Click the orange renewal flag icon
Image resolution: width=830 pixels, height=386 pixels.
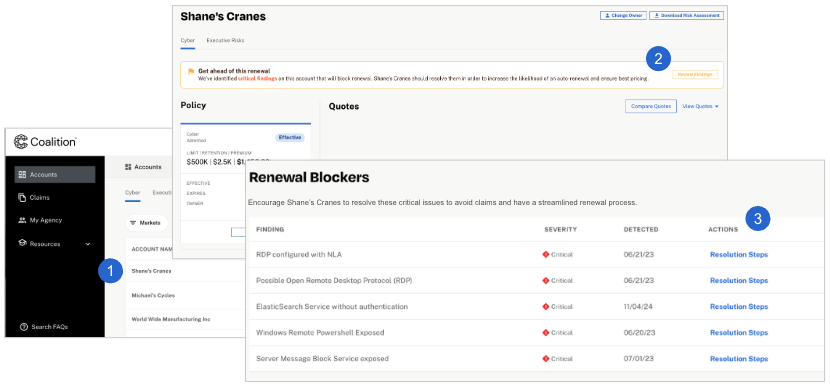pyautogui.click(x=191, y=71)
